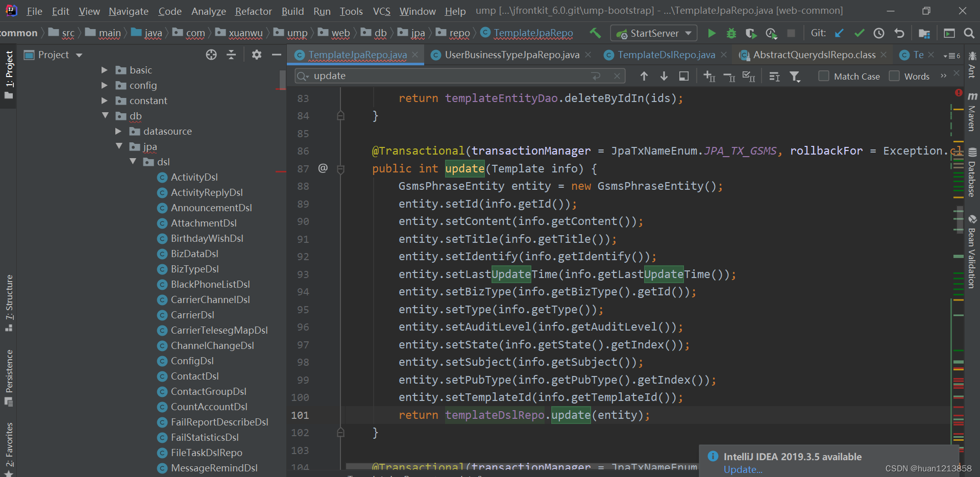Click the gray Stop square icon
This screenshot has height=477, width=980.
tap(791, 33)
